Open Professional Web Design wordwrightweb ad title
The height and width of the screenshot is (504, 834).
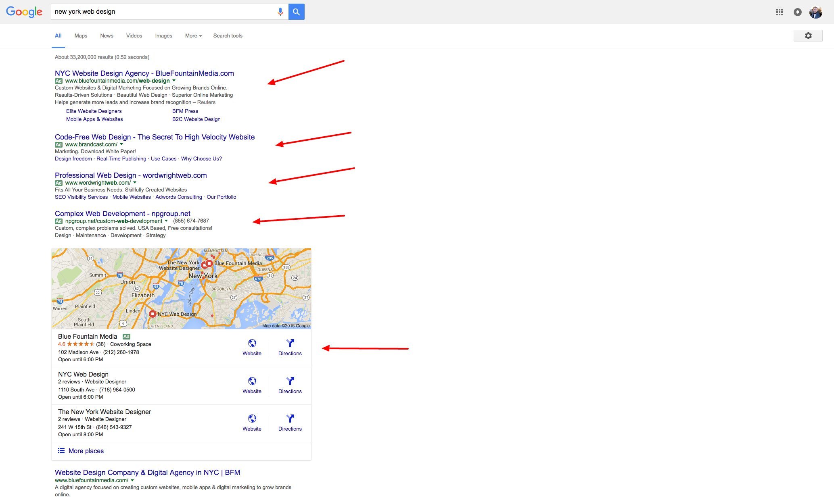tap(131, 175)
